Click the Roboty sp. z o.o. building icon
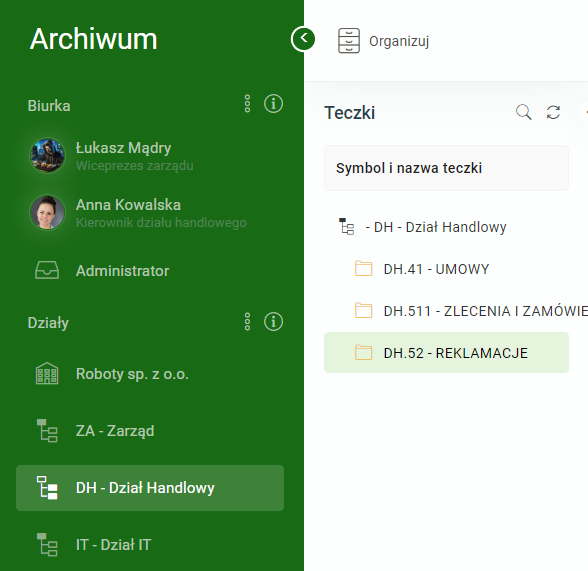588x571 pixels. click(x=47, y=373)
